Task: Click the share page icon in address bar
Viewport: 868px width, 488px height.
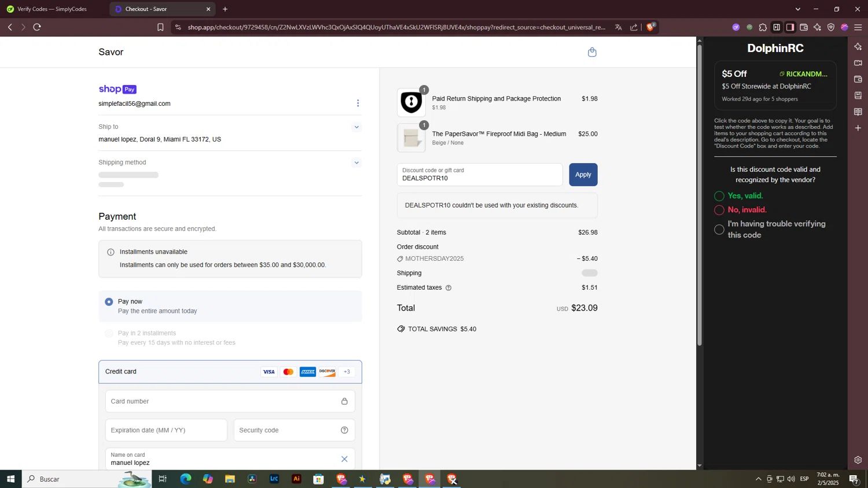Action: [x=634, y=27]
